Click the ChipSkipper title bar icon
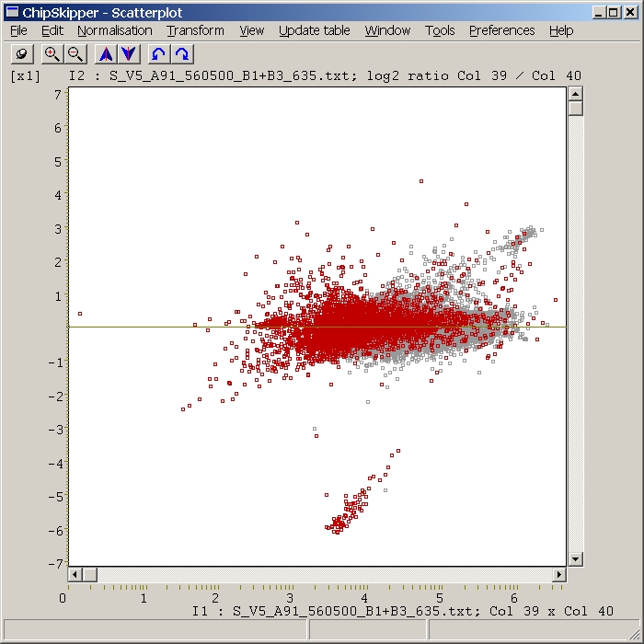This screenshot has height=644, width=644. [x=12, y=11]
